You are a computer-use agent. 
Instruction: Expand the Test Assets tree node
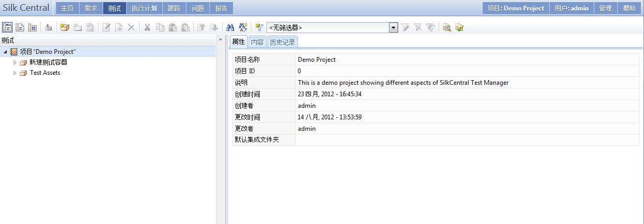[x=15, y=73]
